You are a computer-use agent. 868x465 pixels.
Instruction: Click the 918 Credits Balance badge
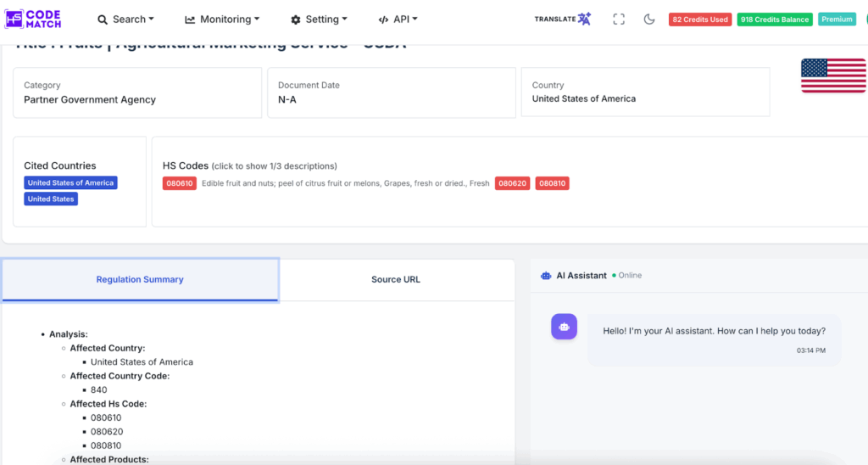click(774, 20)
